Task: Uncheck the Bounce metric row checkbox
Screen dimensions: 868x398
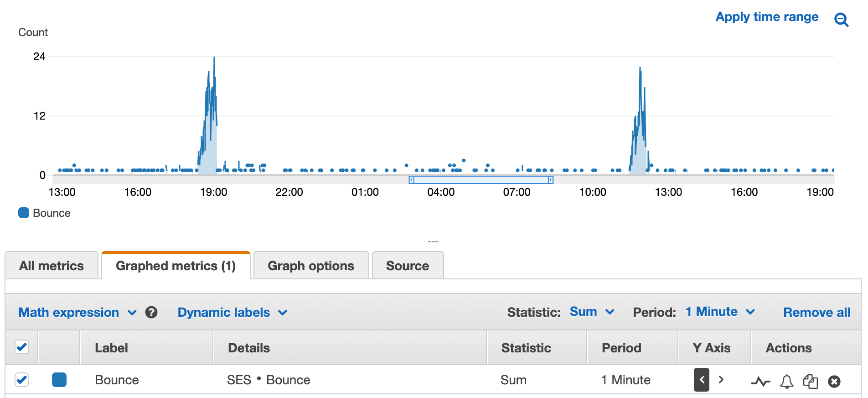Action: pyautogui.click(x=22, y=380)
